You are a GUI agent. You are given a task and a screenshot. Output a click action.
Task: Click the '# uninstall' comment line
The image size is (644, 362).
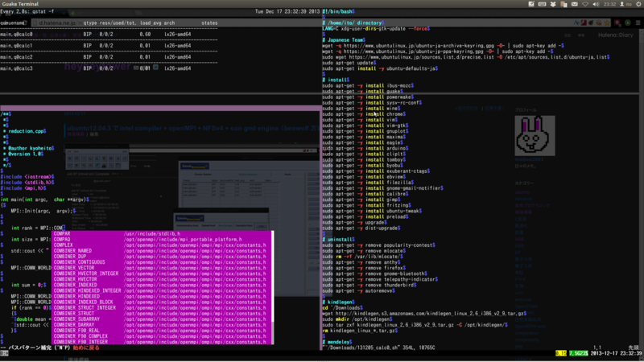click(338, 239)
